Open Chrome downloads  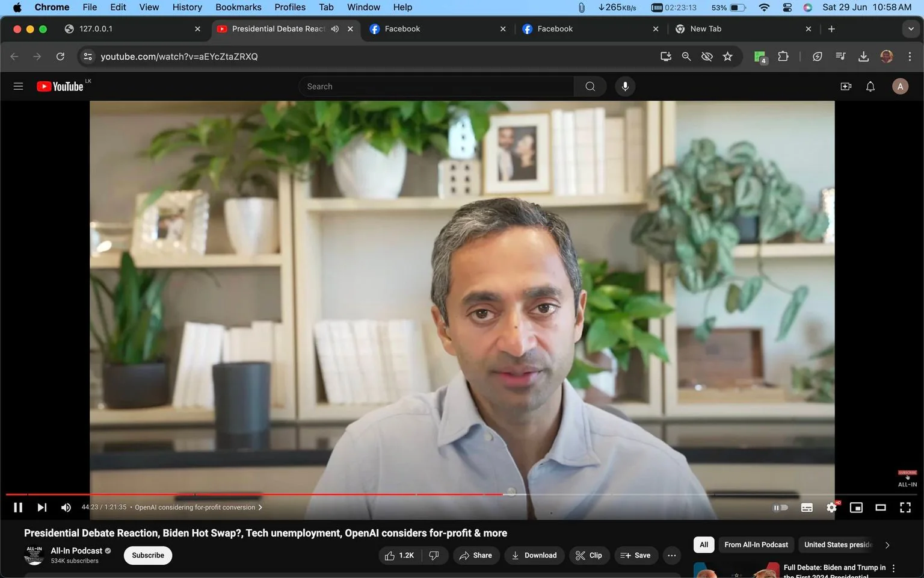point(863,57)
